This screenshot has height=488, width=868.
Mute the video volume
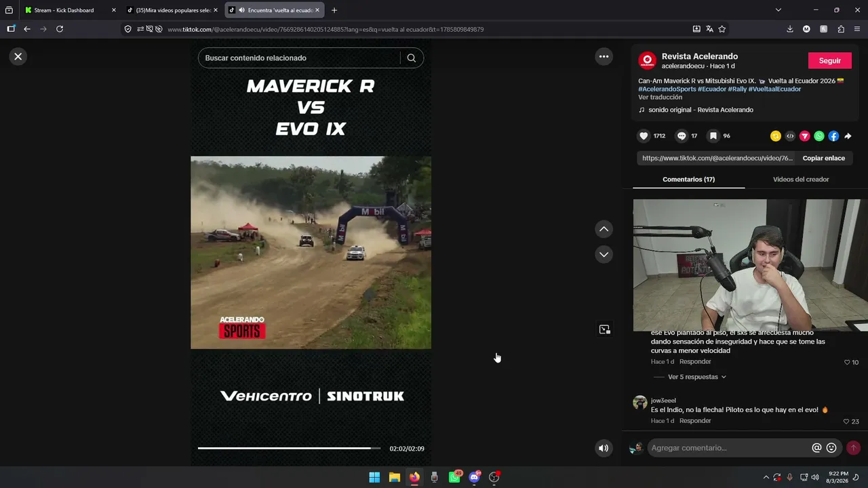point(603,448)
